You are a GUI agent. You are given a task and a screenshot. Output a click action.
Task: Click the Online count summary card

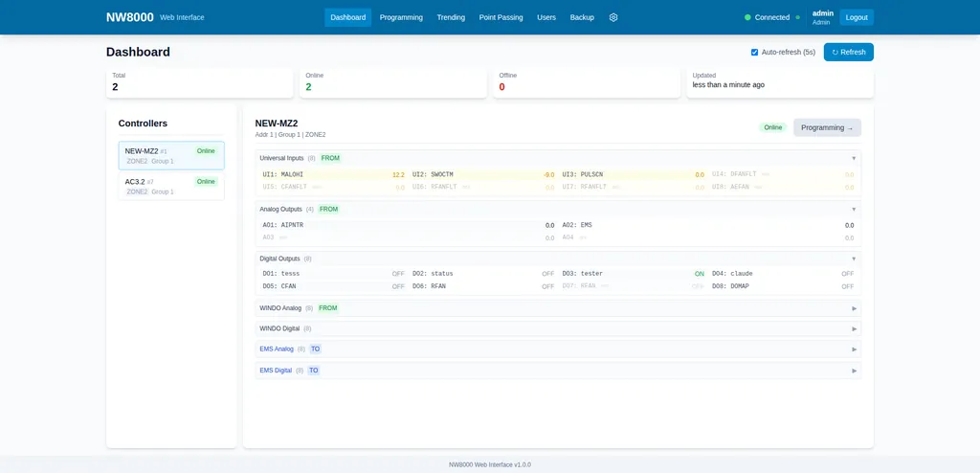tap(393, 82)
